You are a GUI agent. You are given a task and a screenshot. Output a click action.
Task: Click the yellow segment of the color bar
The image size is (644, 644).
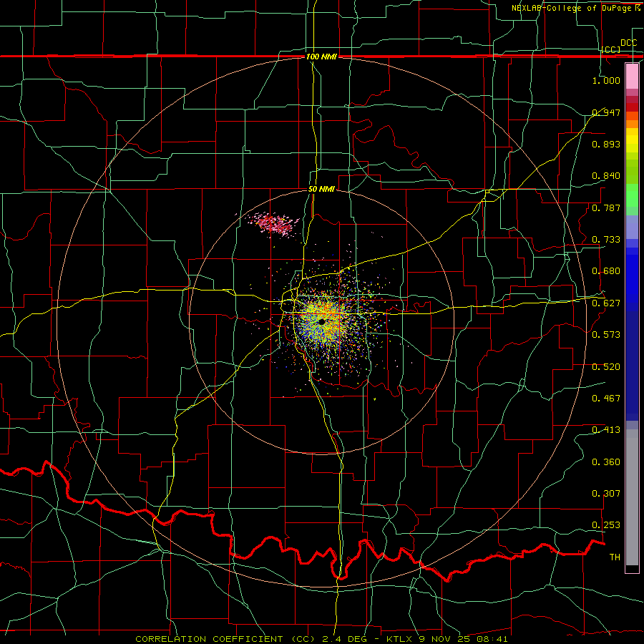[x=632, y=140]
